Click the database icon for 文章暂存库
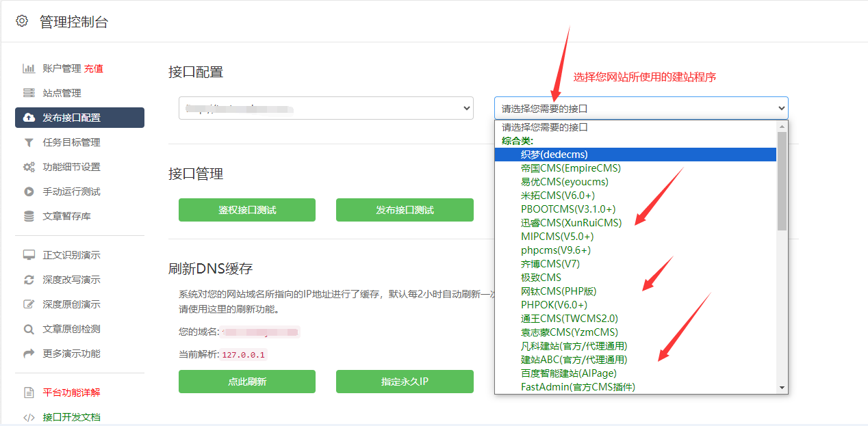The height and width of the screenshot is (426, 868). (x=29, y=216)
